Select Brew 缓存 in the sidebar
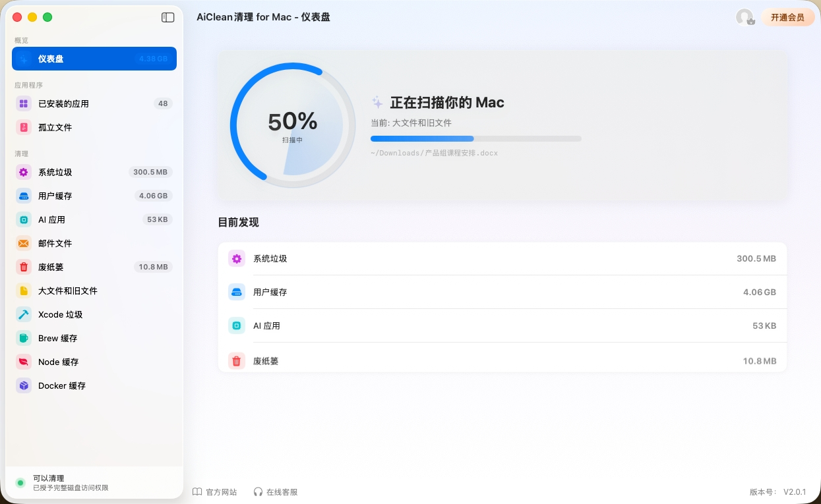The width and height of the screenshot is (821, 504). point(94,338)
